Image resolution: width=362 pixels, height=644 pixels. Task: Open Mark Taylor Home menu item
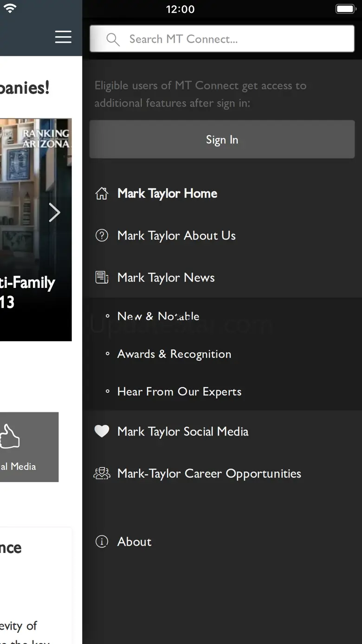(167, 194)
